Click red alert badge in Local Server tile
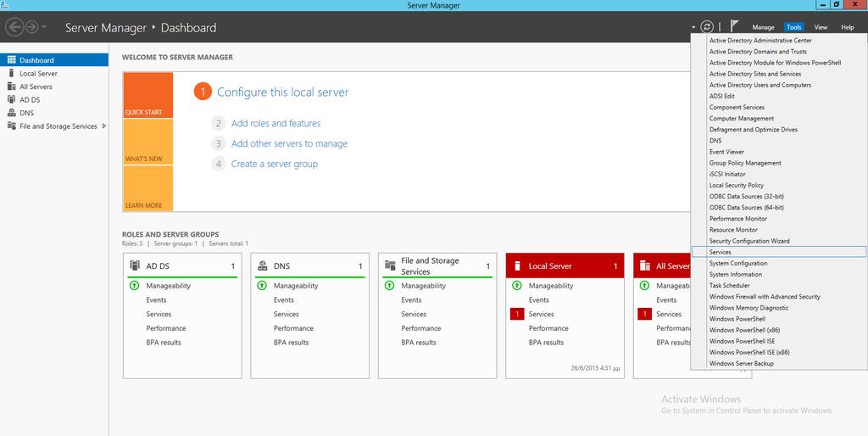Screen dimensions: 868x436 (x=516, y=314)
